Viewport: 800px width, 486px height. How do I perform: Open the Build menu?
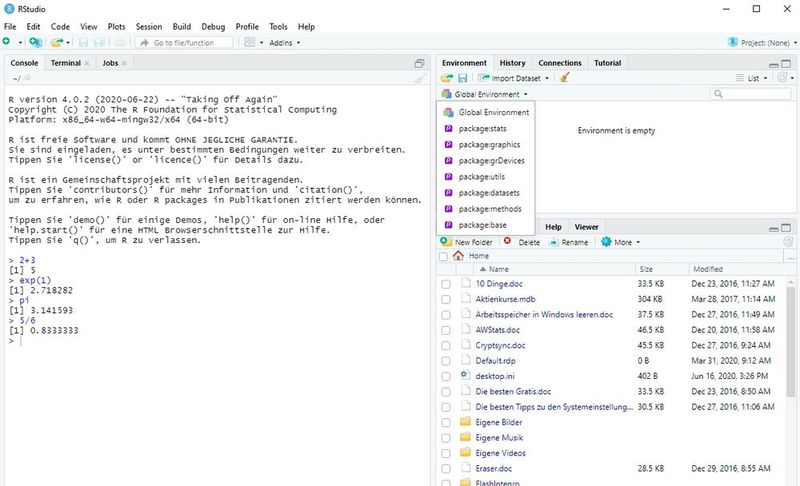tap(182, 27)
